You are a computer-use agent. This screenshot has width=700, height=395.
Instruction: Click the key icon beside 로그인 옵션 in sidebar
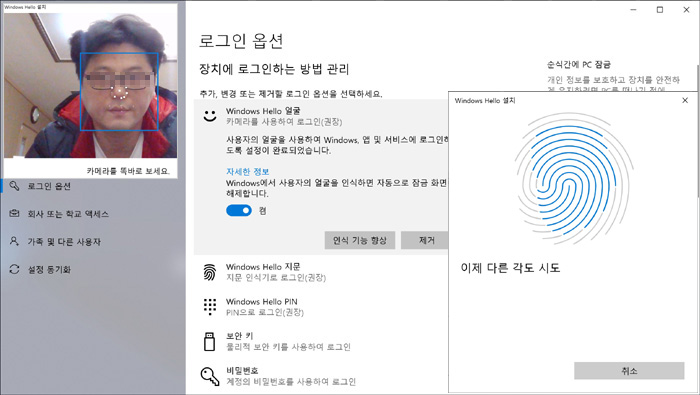click(14, 186)
